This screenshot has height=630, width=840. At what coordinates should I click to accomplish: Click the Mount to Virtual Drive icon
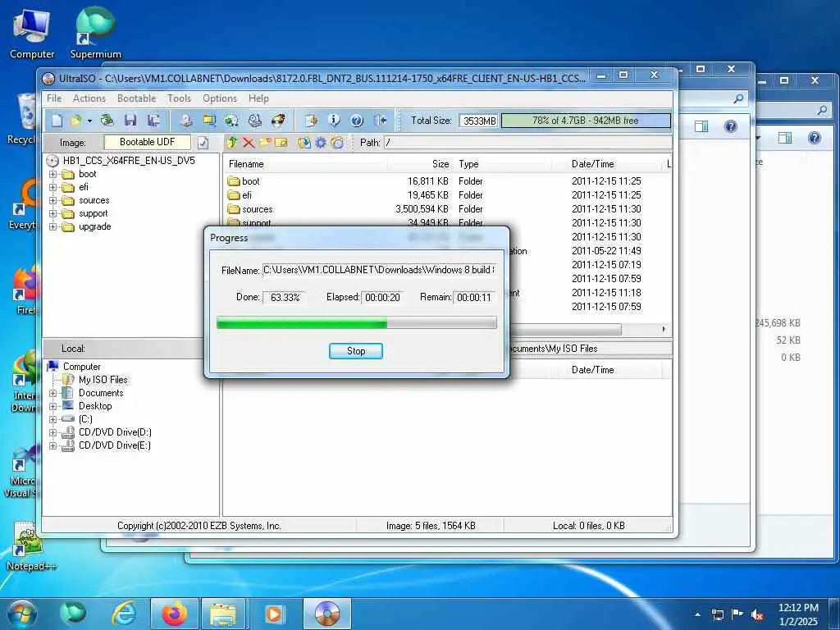coord(255,121)
